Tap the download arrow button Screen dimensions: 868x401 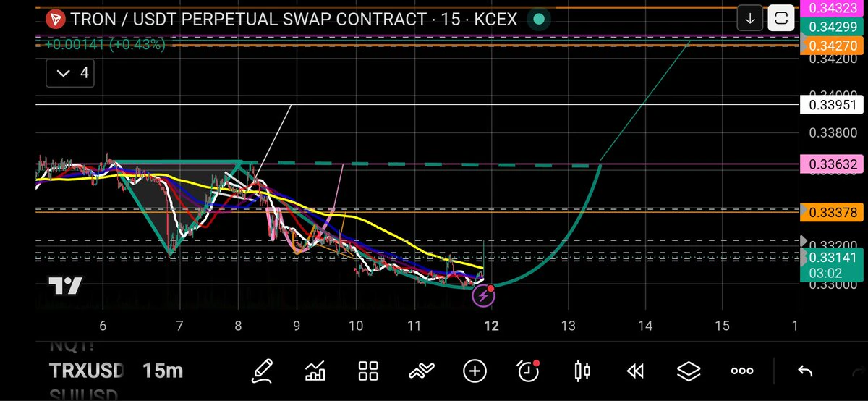(x=750, y=19)
